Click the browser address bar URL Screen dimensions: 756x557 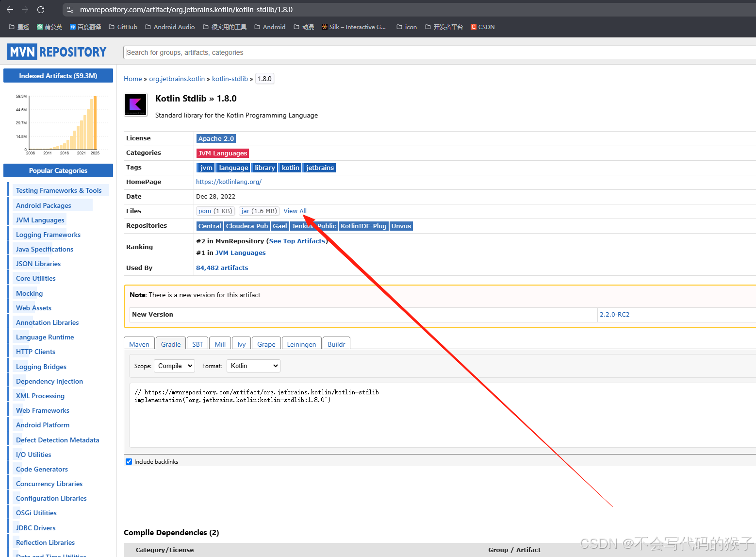(x=186, y=10)
